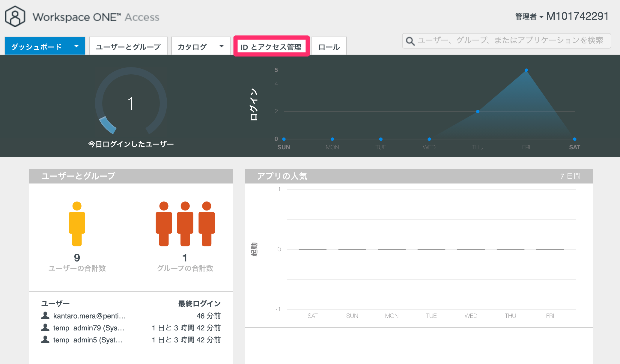
Task: Click user icon beside temp_admin79
Action: [45, 327]
